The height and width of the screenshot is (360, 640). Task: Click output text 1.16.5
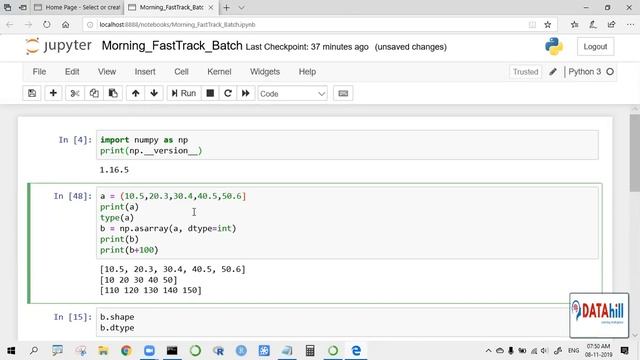114,170
